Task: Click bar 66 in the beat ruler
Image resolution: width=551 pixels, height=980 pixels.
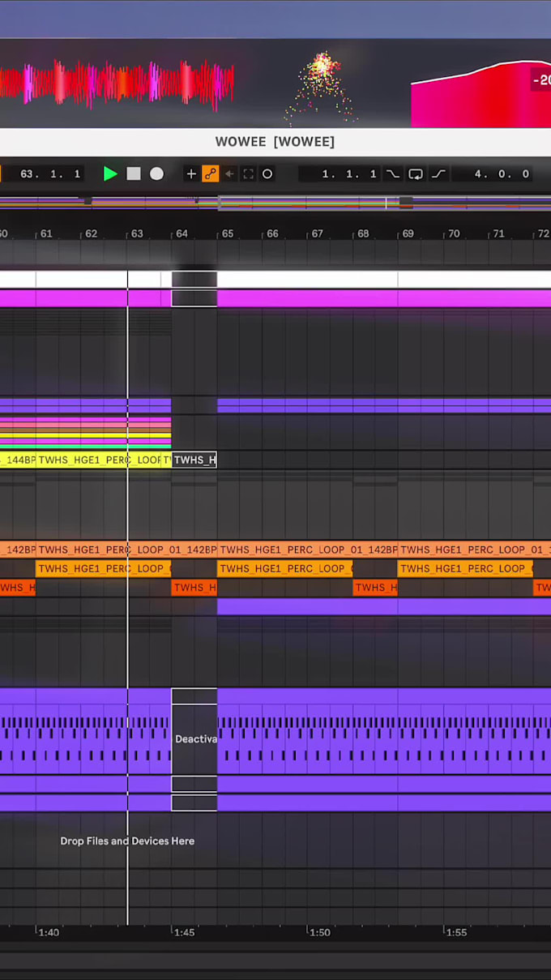Action: point(272,233)
